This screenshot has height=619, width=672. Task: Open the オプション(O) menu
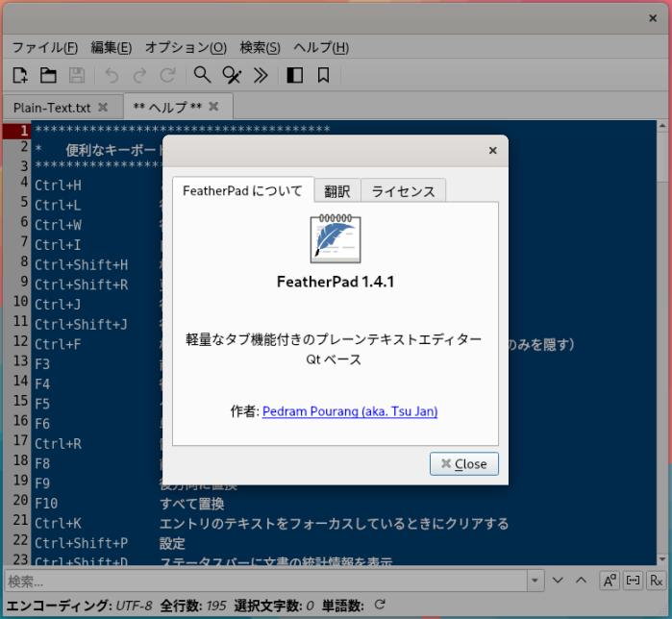click(186, 47)
